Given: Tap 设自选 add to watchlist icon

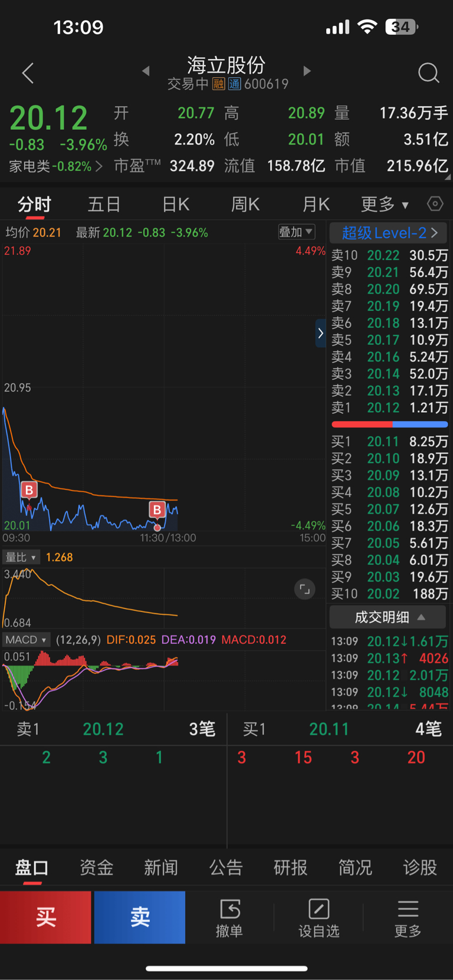Looking at the screenshot, I should click(319, 918).
